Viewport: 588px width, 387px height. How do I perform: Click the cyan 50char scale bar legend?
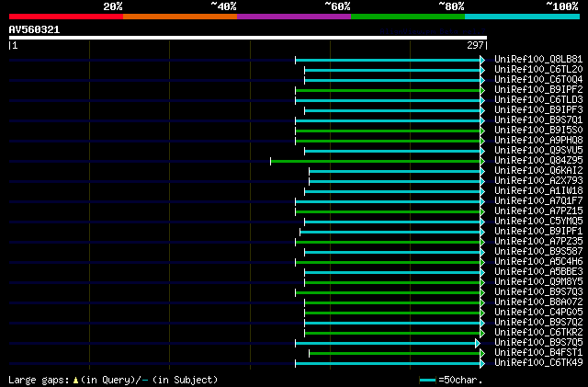pos(427,381)
